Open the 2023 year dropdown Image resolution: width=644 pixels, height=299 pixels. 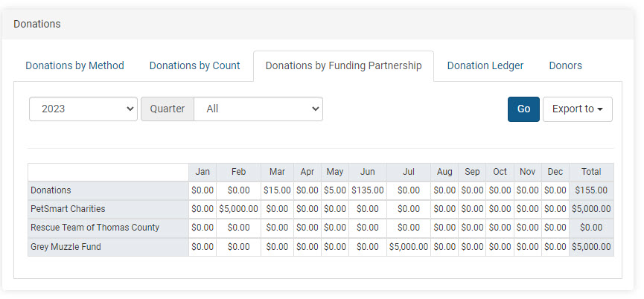83,109
